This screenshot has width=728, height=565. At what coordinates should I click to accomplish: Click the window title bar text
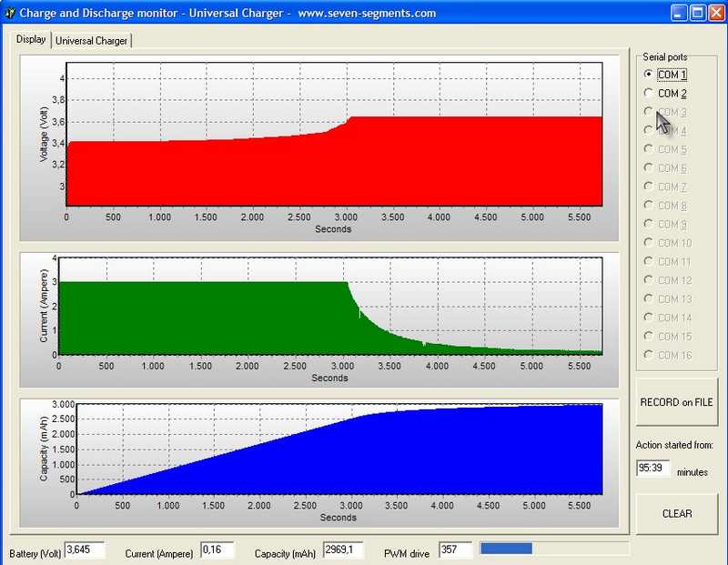(227, 13)
